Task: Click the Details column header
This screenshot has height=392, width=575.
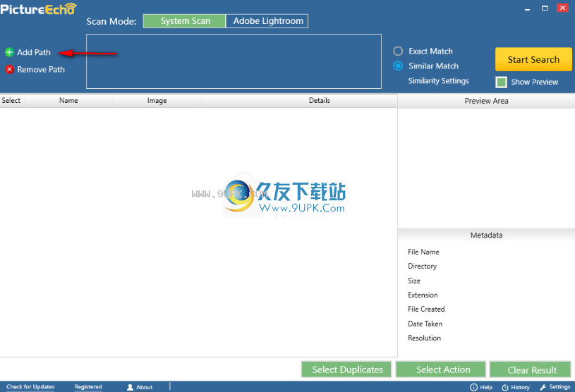Action: 299,100
